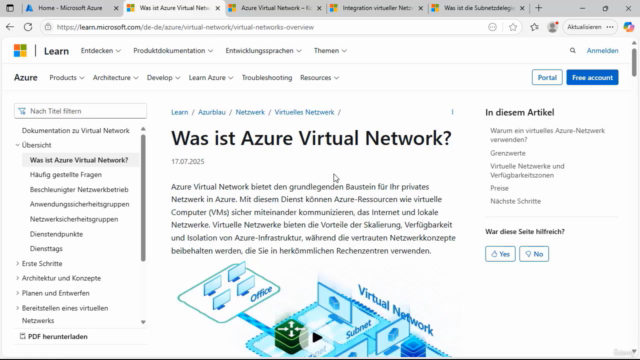Image resolution: width=640 pixels, height=360 pixels.
Task: Click the Learn home link
Action: tap(56, 51)
